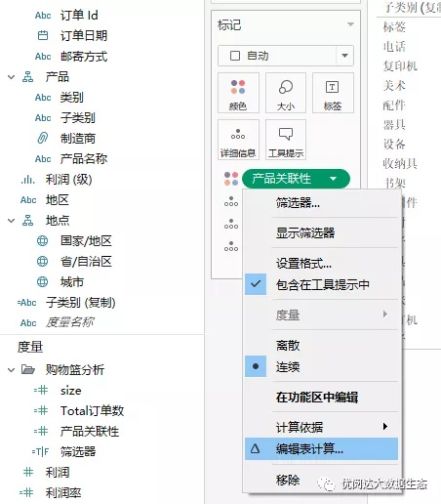The width and height of the screenshot is (441, 504).
Task: Click calculated number icon beside size
Action: [x=41, y=390]
